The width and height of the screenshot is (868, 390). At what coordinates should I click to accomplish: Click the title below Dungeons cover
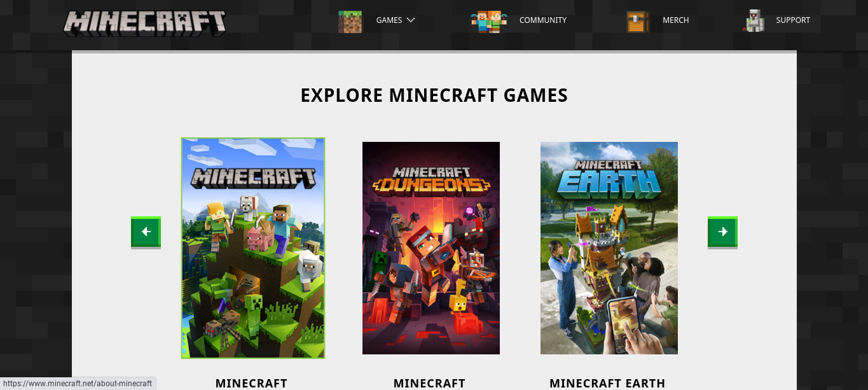pos(429,383)
